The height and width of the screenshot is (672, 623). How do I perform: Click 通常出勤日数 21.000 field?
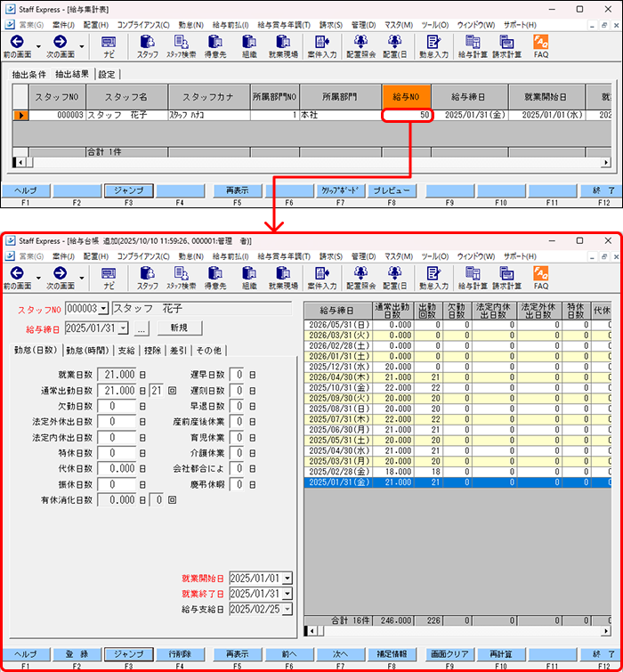pos(117,391)
